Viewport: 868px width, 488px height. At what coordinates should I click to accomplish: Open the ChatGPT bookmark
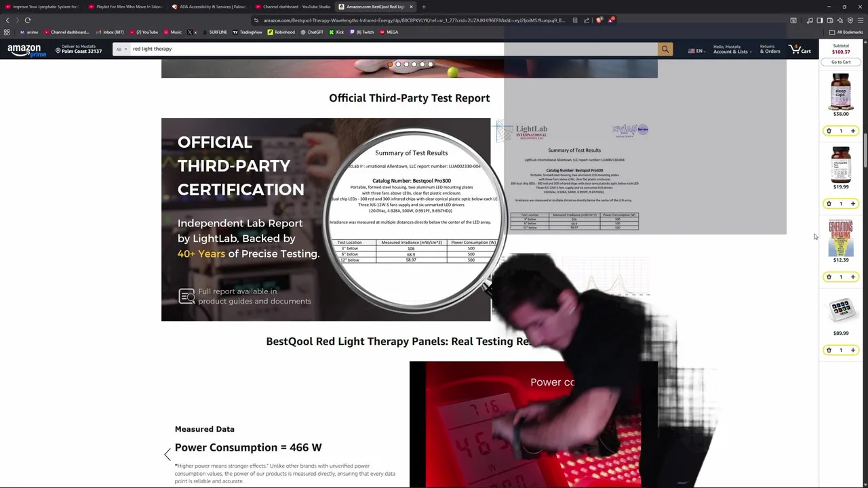click(312, 32)
